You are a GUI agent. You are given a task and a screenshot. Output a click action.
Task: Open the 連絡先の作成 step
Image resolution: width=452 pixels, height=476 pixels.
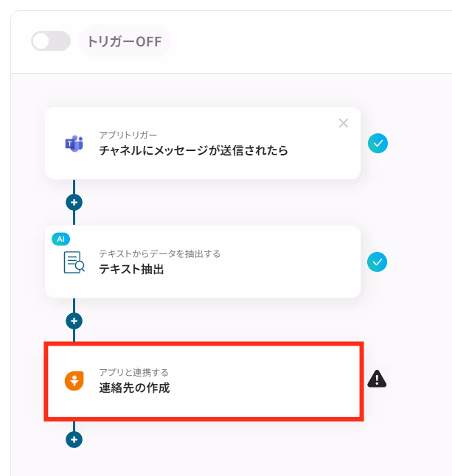[204, 381]
